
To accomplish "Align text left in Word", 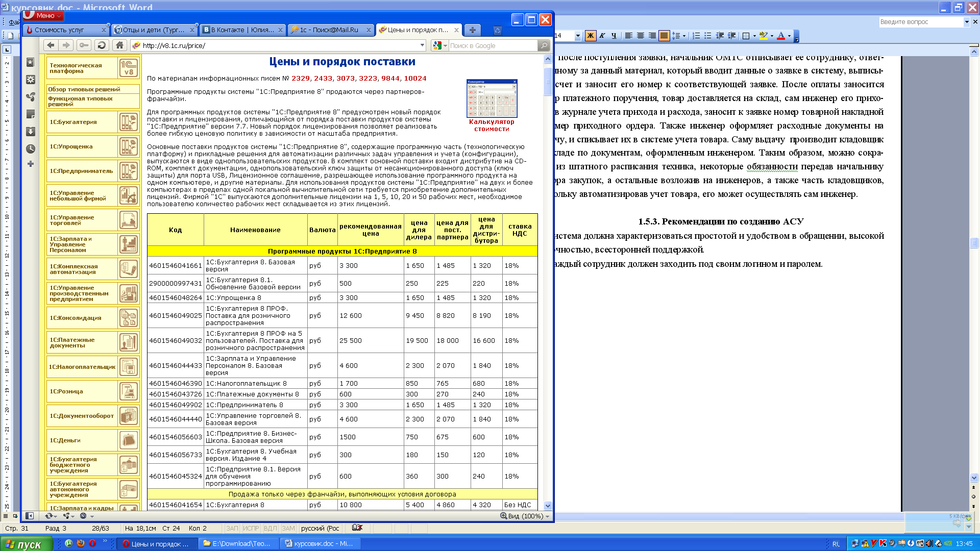I will [x=629, y=36].
